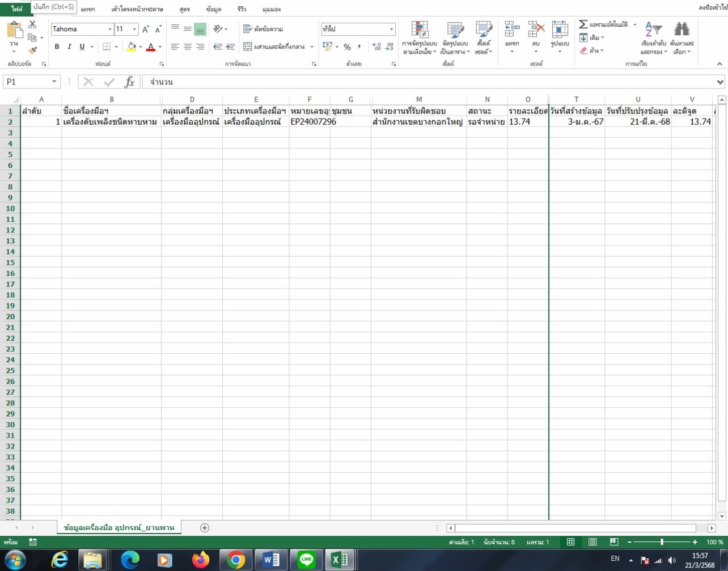Open Conditional Formatting in the styles group
This screenshot has height=571, width=728.
click(x=420, y=38)
